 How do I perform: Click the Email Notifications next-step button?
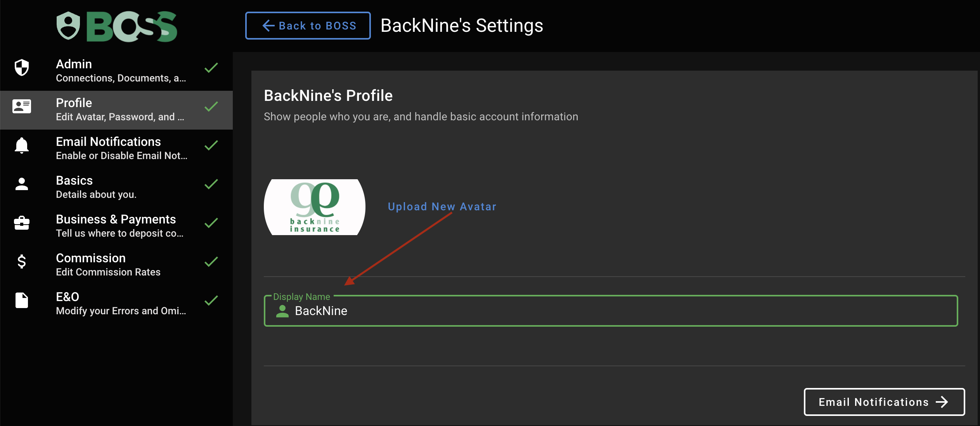tap(884, 402)
